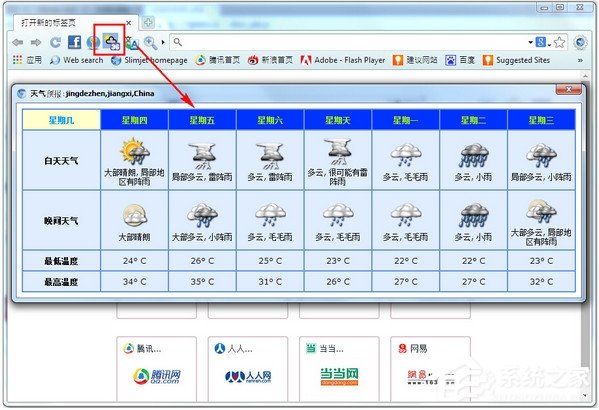Open the translate toolbar icon

coord(131,42)
